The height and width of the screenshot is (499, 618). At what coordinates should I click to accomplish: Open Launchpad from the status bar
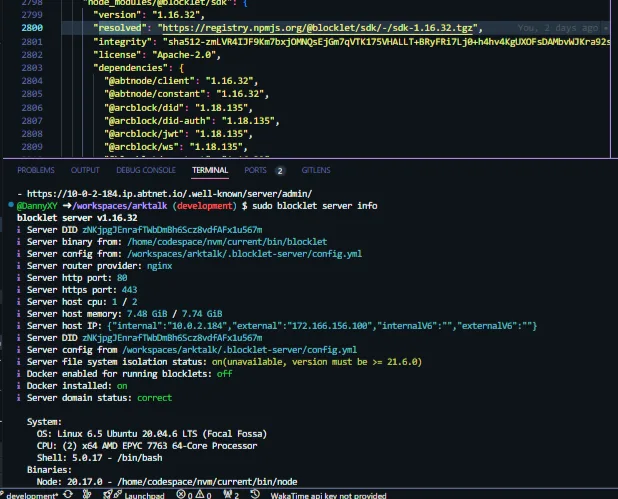(x=134, y=495)
